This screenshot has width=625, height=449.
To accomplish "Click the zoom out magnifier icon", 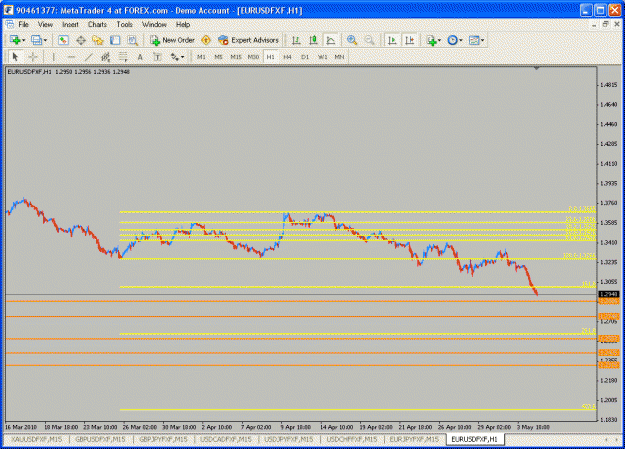I will 369,40.
